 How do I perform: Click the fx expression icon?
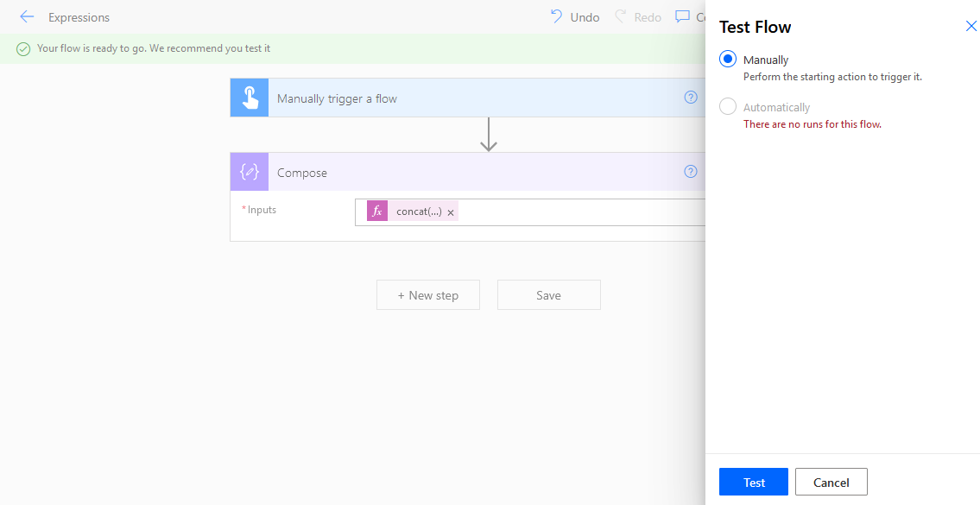tap(377, 211)
